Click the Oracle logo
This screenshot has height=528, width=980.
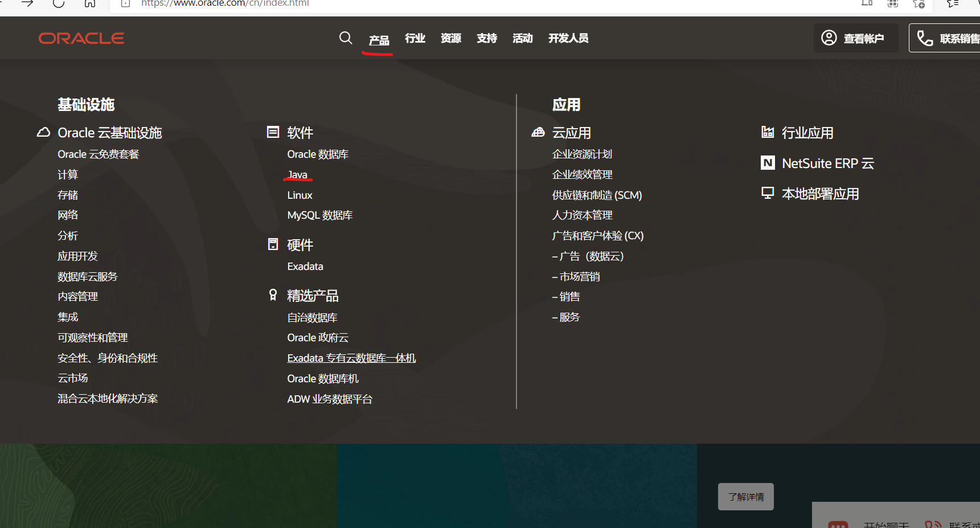pos(81,38)
